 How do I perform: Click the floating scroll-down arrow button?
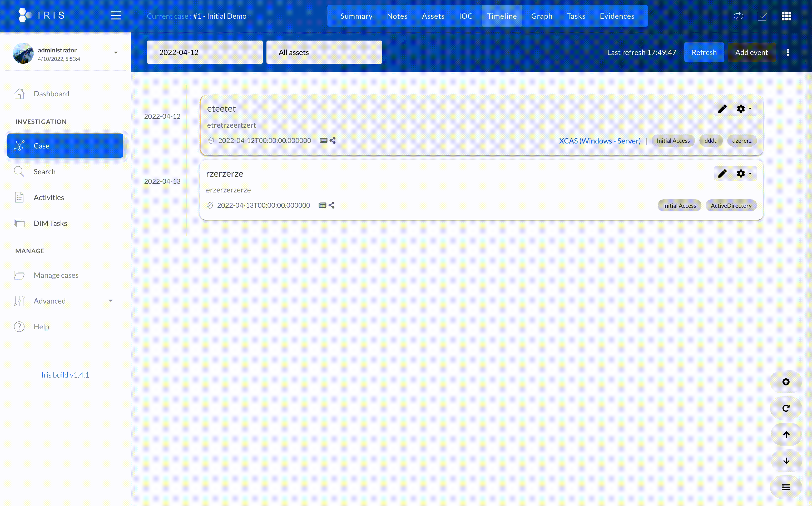[786, 461]
